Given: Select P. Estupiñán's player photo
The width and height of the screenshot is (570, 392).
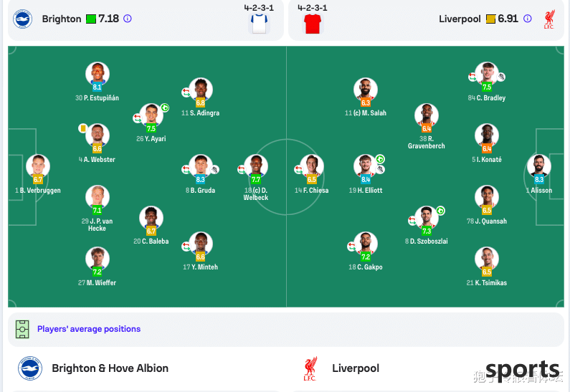Looking at the screenshot, I should point(98,74).
